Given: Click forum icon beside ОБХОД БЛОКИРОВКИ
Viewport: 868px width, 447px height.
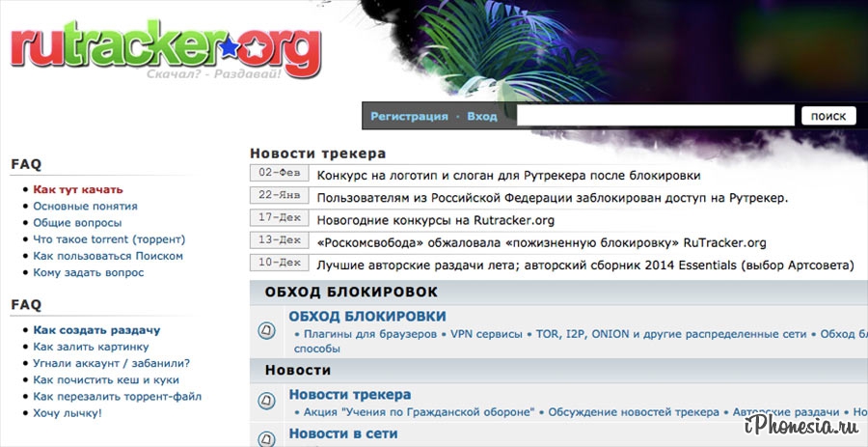Looking at the screenshot, I should tap(267, 331).
